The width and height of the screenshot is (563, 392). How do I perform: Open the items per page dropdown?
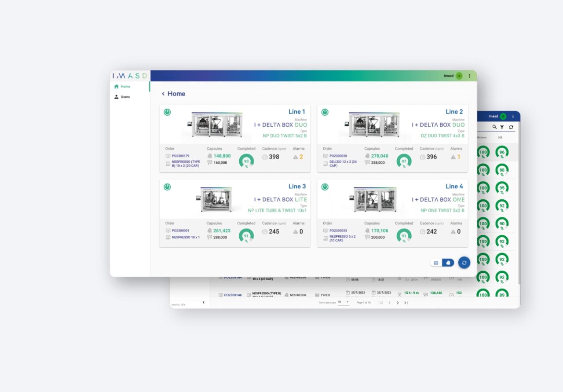344,302
